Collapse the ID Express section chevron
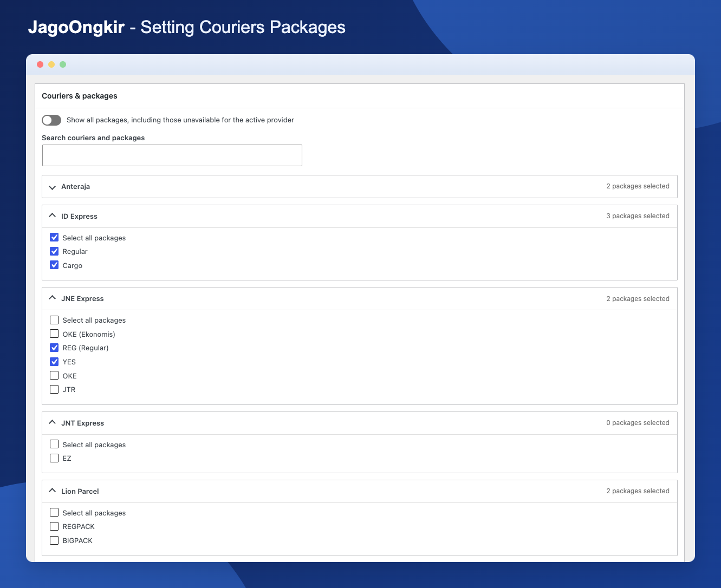This screenshot has height=588, width=721. click(x=53, y=215)
